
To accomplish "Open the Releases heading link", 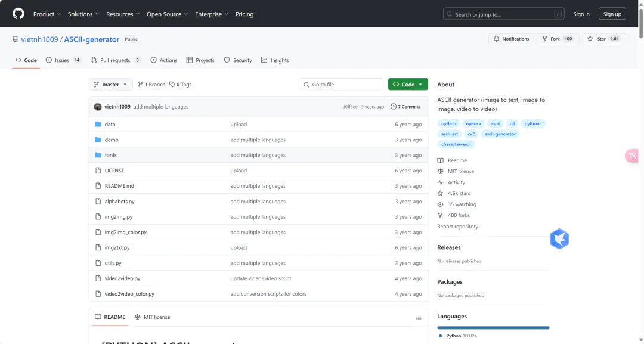I will [x=449, y=247].
